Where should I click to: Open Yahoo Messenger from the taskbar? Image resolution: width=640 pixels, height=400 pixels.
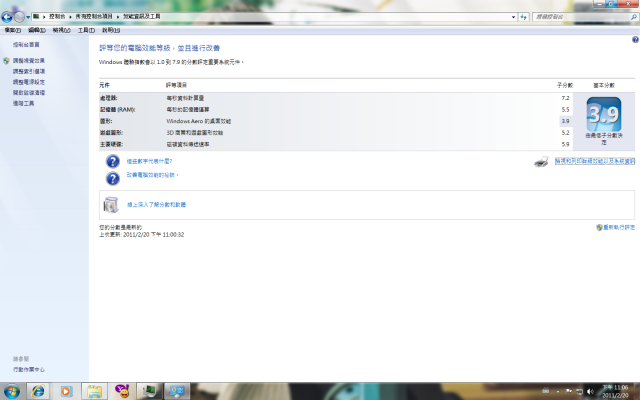click(122, 391)
